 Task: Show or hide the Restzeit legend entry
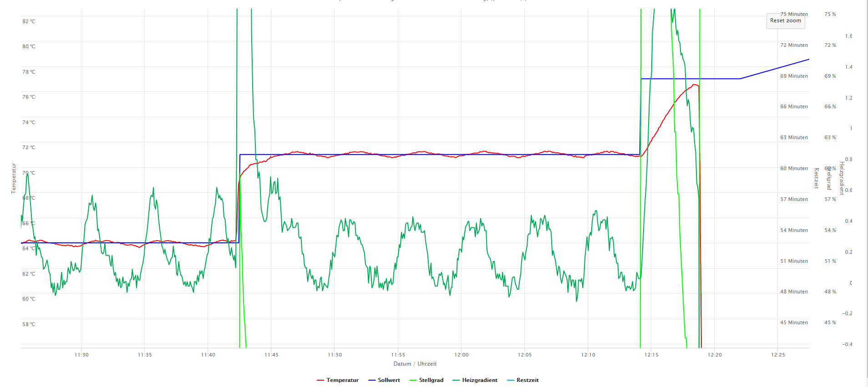point(527,380)
